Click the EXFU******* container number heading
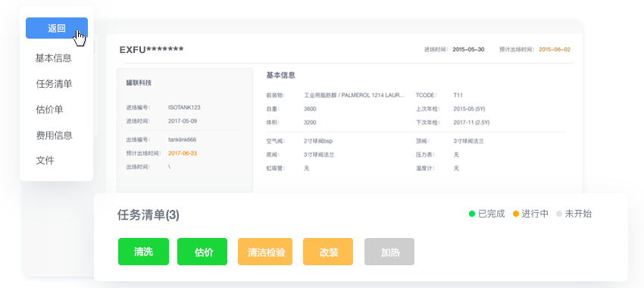Viewport: 644px width, 288px height. pyautogui.click(x=152, y=50)
